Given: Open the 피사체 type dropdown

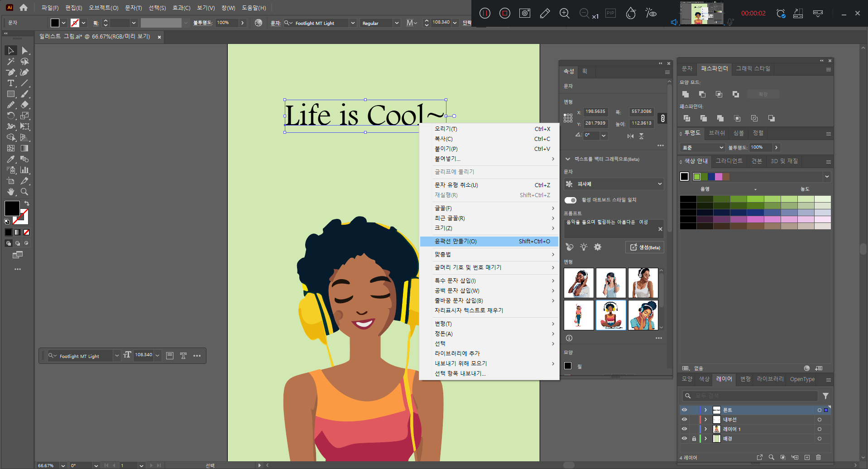Looking at the screenshot, I should click(x=614, y=184).
